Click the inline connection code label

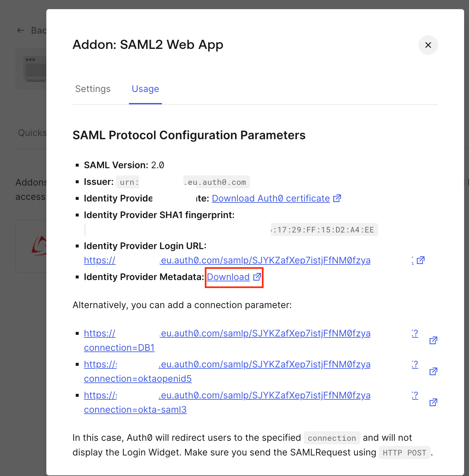332,438
